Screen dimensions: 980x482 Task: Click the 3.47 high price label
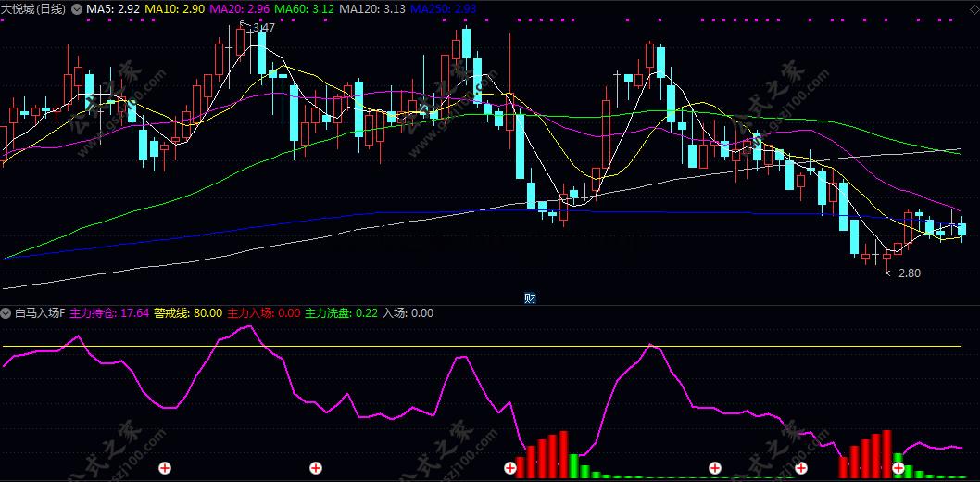(262, 28)
